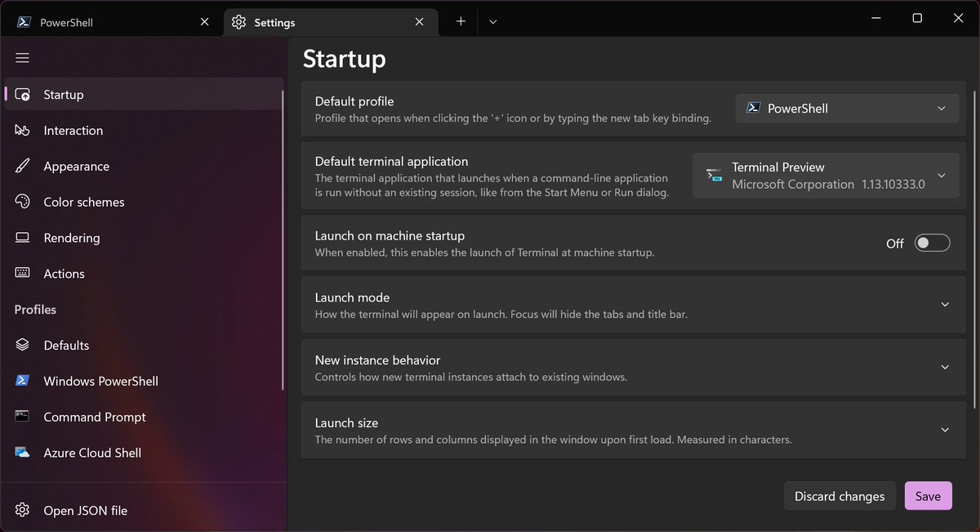Image resolution: width=980 pixels, height=532 pixels.
Task: Minimize the Terminal window
Action: tap(875, 18)
